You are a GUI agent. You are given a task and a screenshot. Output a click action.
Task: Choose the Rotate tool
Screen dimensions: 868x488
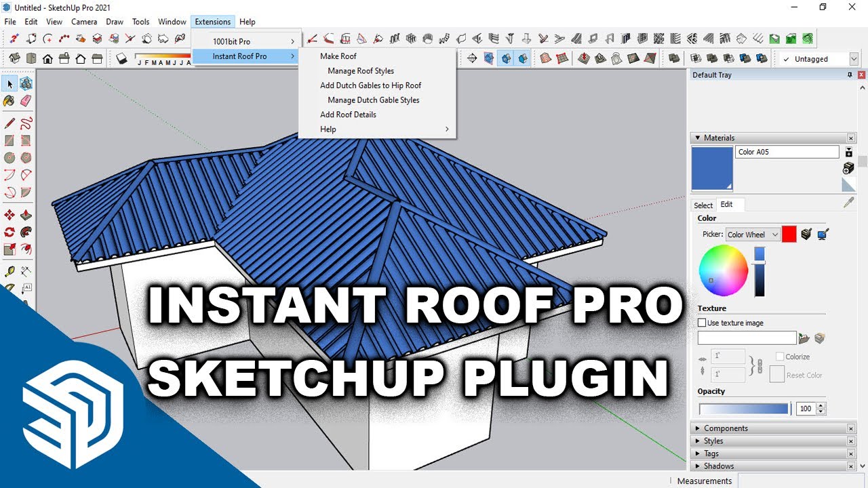click(9, 232)
